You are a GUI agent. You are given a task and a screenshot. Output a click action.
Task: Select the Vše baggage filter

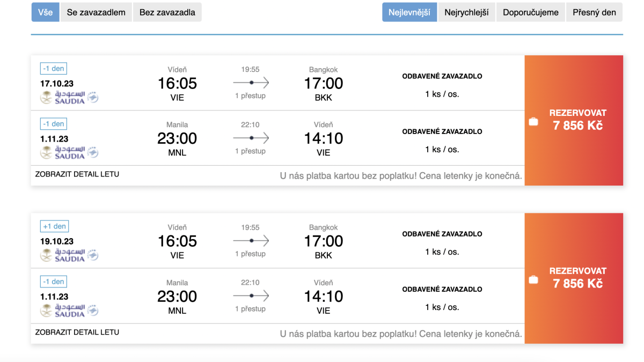(x=45, y=12)
